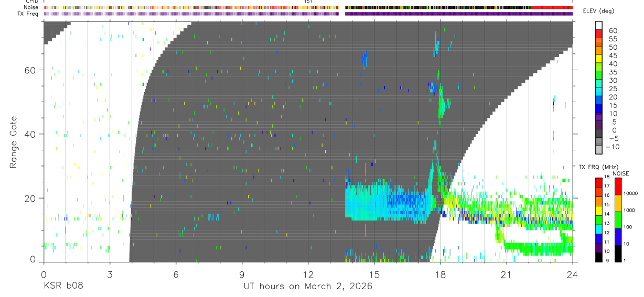Click the 'UT hours on March 2, 2026' axis title
This screenshot has width=644, height=297.
[x=308, y=286]
